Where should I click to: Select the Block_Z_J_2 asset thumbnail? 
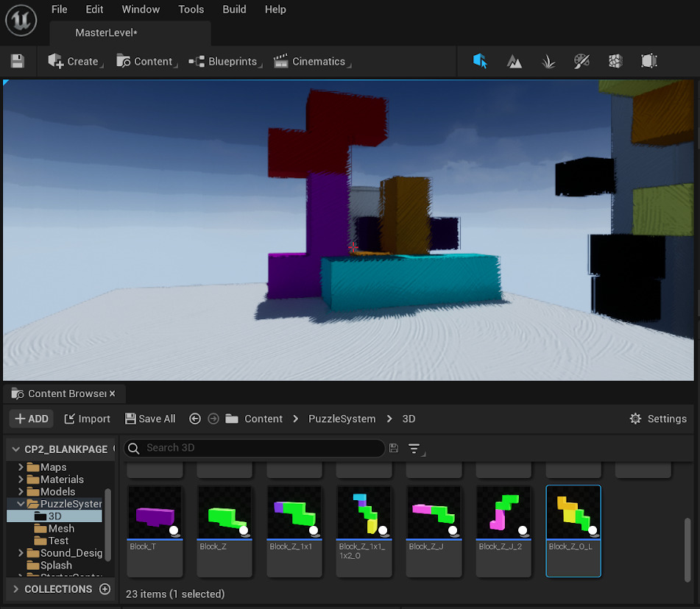tap(503, 512)
